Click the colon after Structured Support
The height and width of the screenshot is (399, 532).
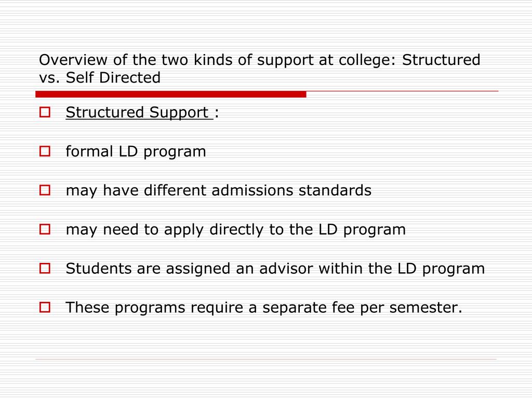217,113
